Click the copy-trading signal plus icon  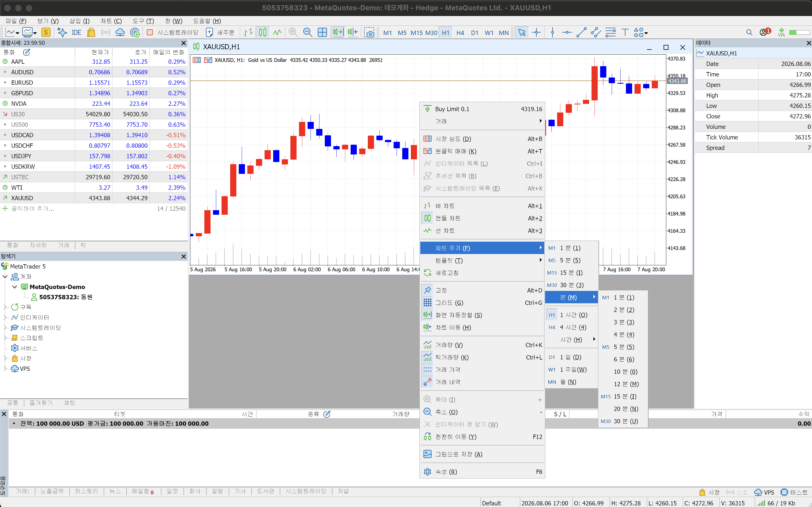tap(135, 33)
